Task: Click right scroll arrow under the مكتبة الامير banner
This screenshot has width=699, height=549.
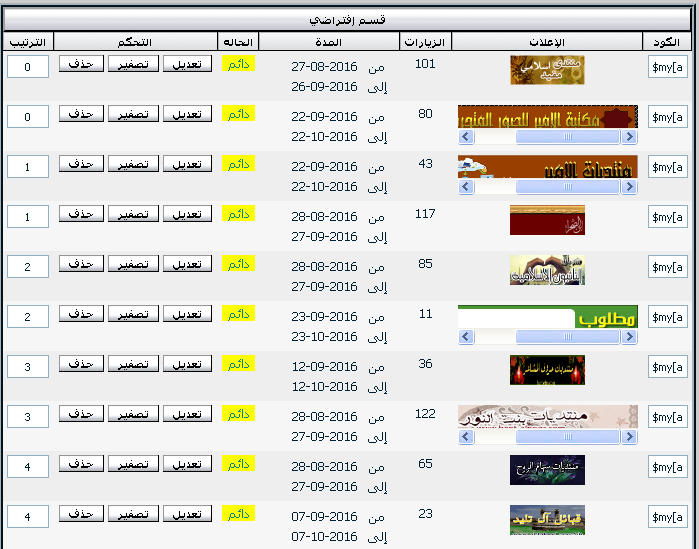Action: (629, 136)
